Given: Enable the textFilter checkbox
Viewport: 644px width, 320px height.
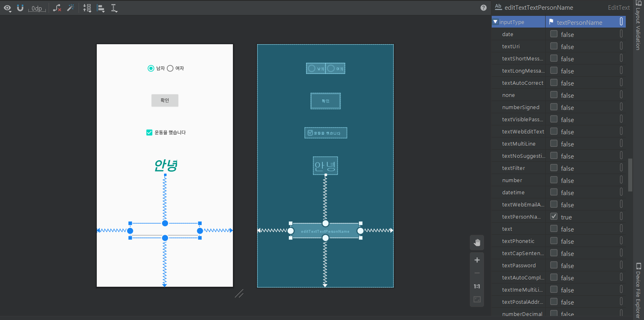Looking at the screenshot, I should [x=554, y=168].
